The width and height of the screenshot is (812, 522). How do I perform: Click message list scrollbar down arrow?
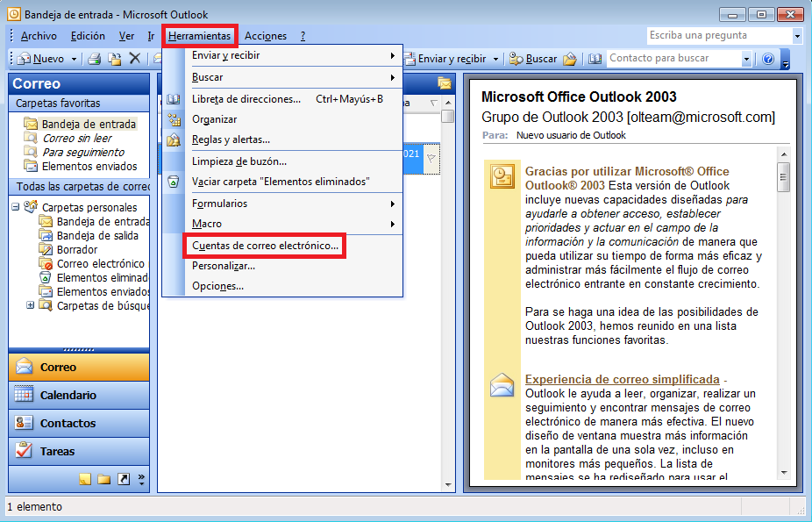[448, 485]
